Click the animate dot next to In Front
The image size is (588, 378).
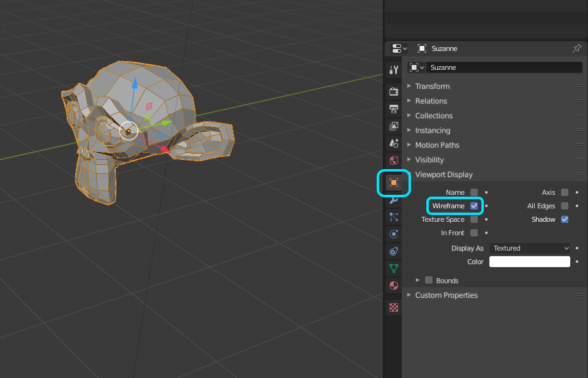point(486,233)
